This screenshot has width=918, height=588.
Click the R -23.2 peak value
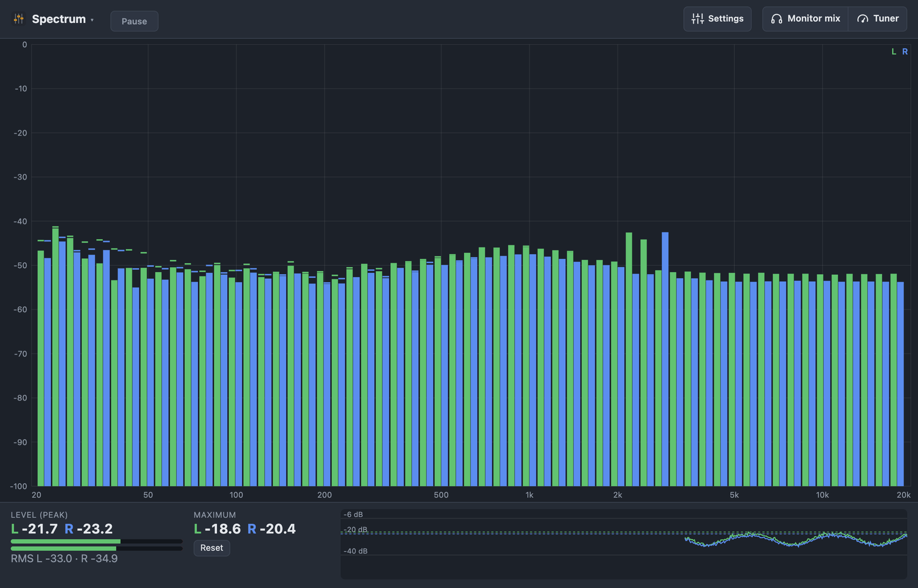point(89,529)
